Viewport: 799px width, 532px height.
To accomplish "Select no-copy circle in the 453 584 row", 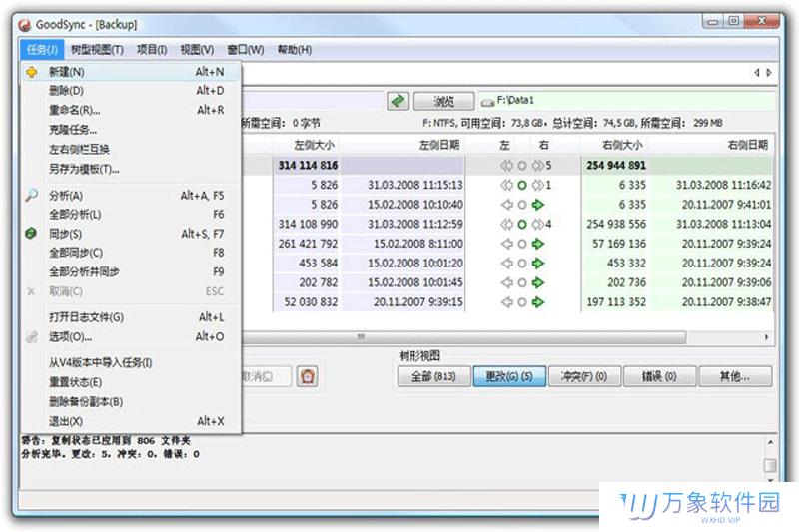I will [522, 264].
